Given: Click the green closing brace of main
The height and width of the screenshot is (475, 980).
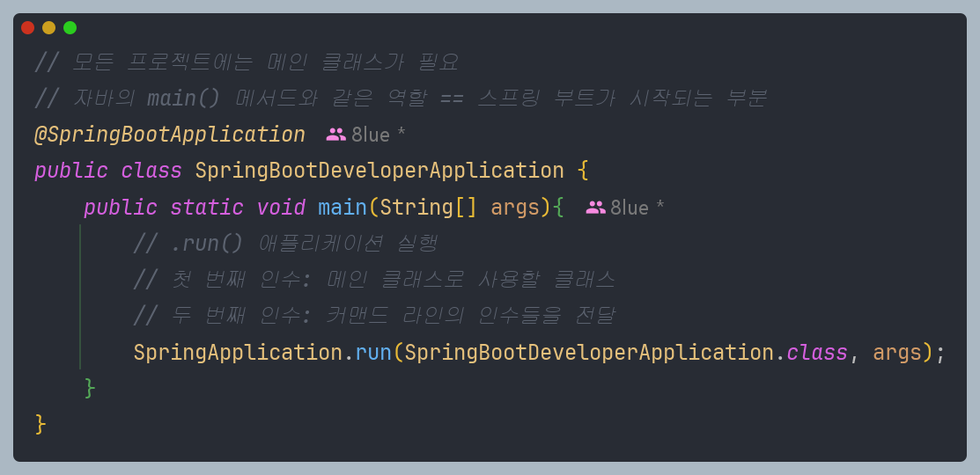Looking at the screenshot, I should [x=90, y=388].
